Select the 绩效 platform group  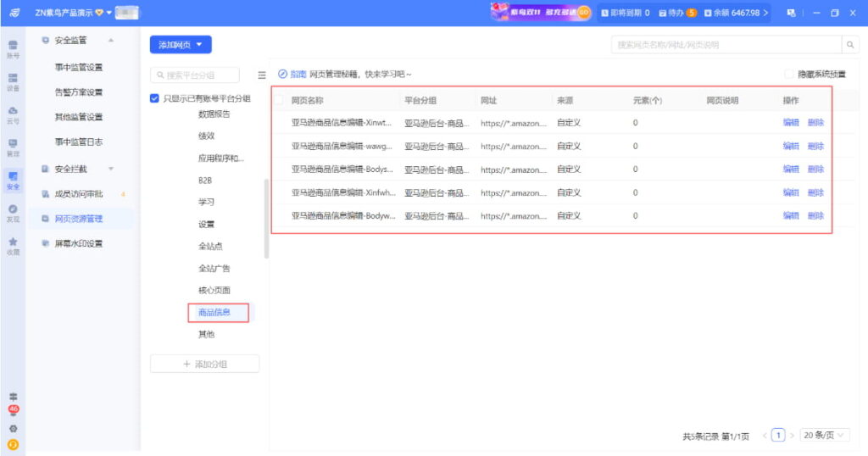point(206,136)
